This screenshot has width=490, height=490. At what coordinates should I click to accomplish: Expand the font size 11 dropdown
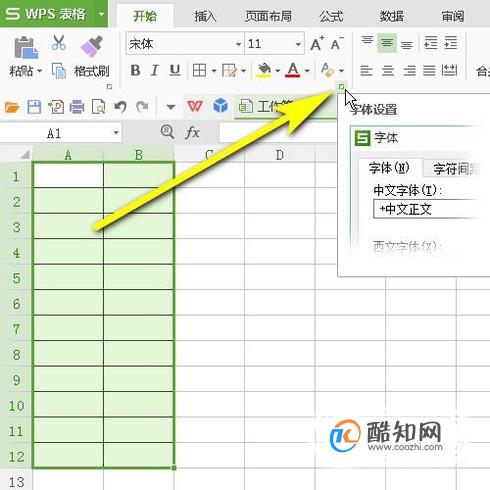(298, 44)
